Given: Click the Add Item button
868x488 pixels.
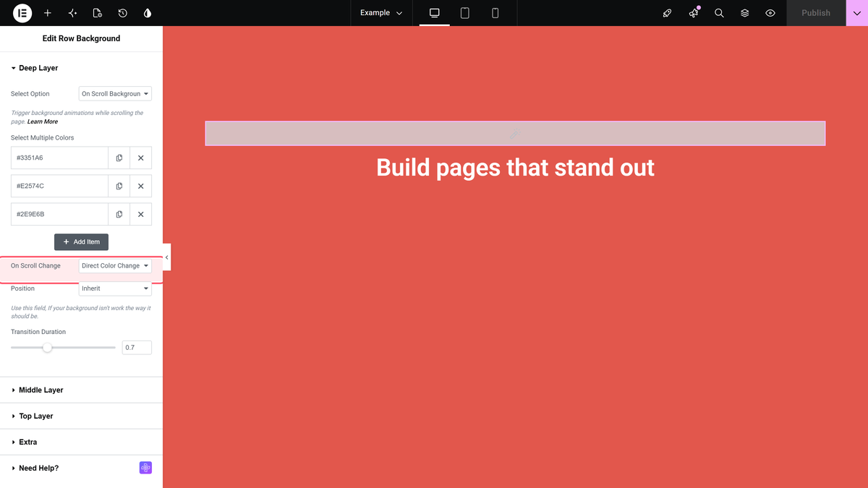Looking at the screenshot, I should (x=81, y=241).
